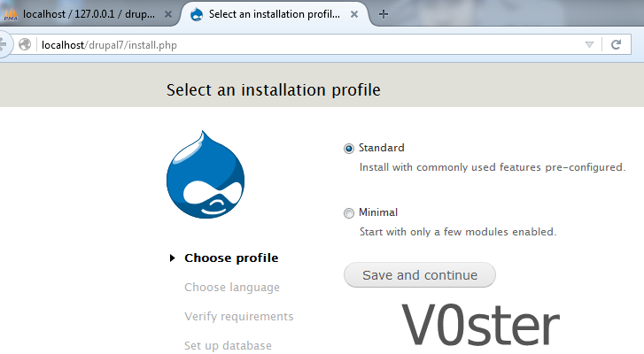Select the Minimal installation profile radio button

[x=349, y=213]
